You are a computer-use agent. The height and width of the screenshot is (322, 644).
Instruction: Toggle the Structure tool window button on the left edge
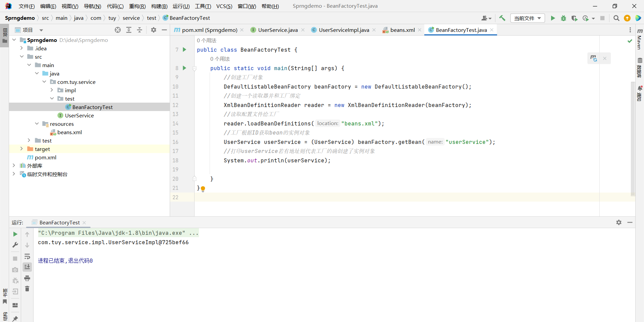click(x=5, y=317)
